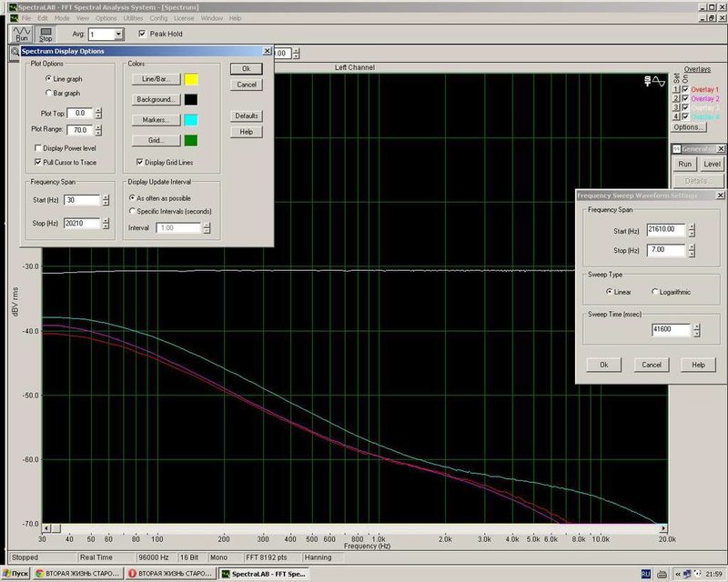Image resolution: width=728 pixels, height=582 pixels.
Task: Enable Display Power level checkbox
Action: 38,148
